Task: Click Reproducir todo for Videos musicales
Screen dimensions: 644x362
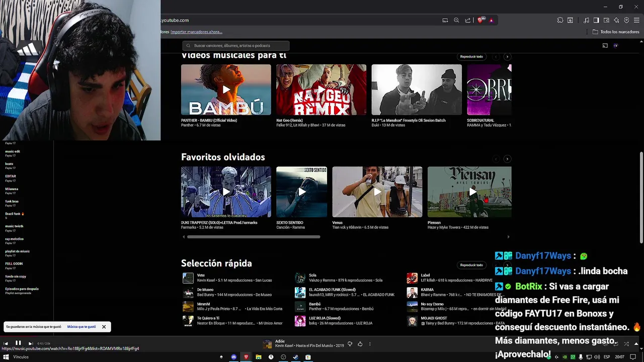Action: (471, 57)
